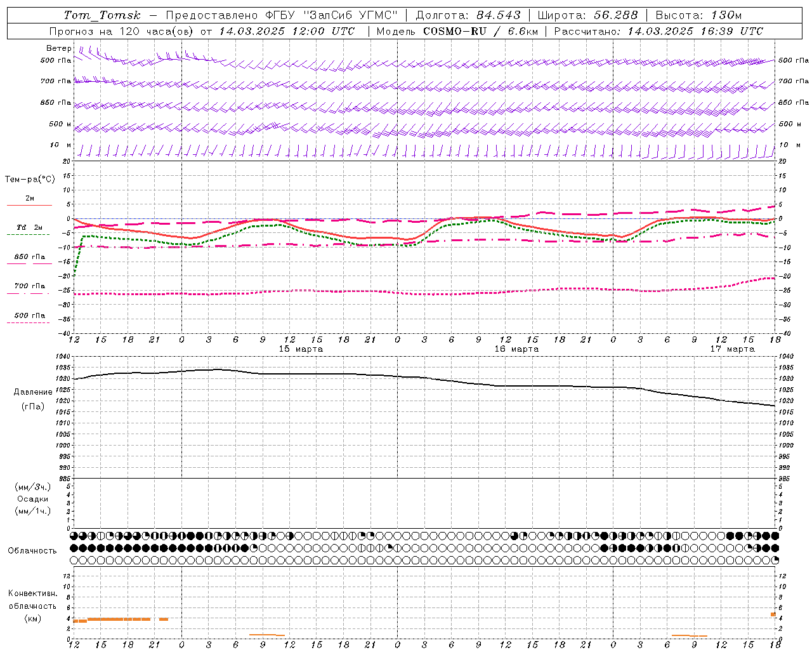Viewport: 812px width, 650px height.
Task: Click the (мм/1ч.) precipitation unit label
Action: (x=33, y=511)
